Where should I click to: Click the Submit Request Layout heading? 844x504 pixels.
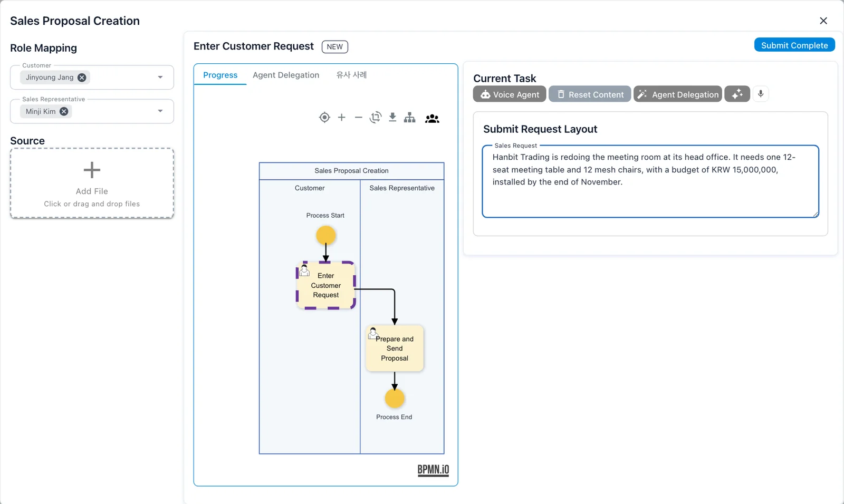coord(540,129)
